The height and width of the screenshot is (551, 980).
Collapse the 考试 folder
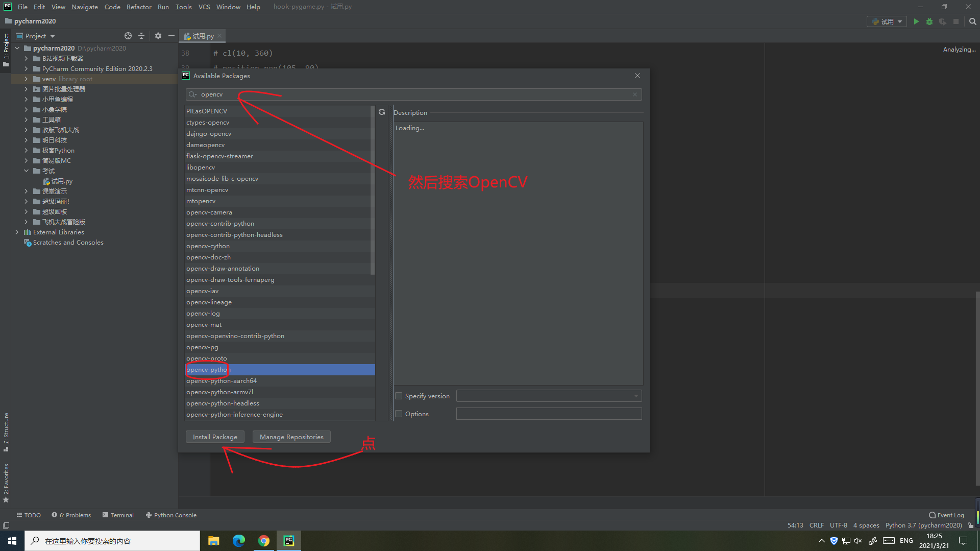26,171
